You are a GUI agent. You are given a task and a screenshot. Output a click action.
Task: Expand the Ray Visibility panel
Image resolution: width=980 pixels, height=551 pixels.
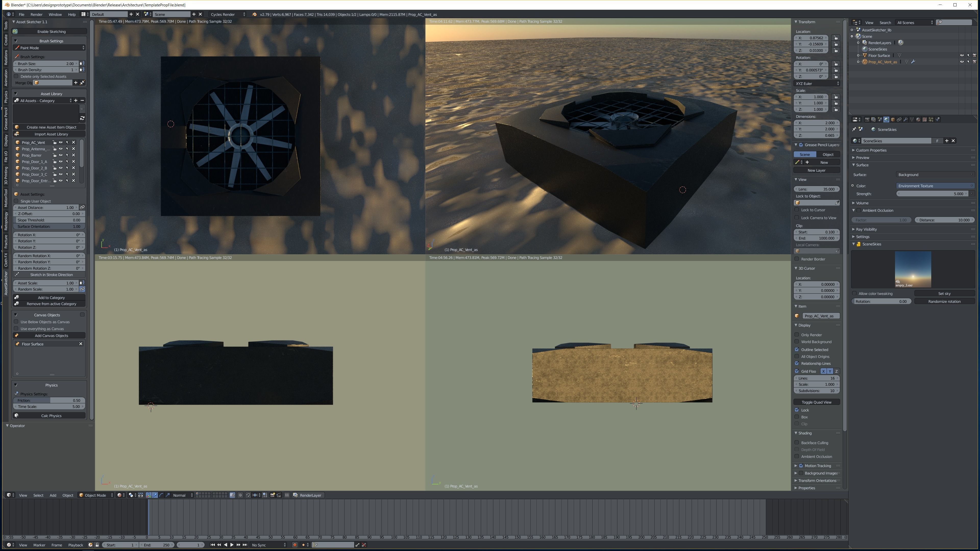click(x=866, y=229)
